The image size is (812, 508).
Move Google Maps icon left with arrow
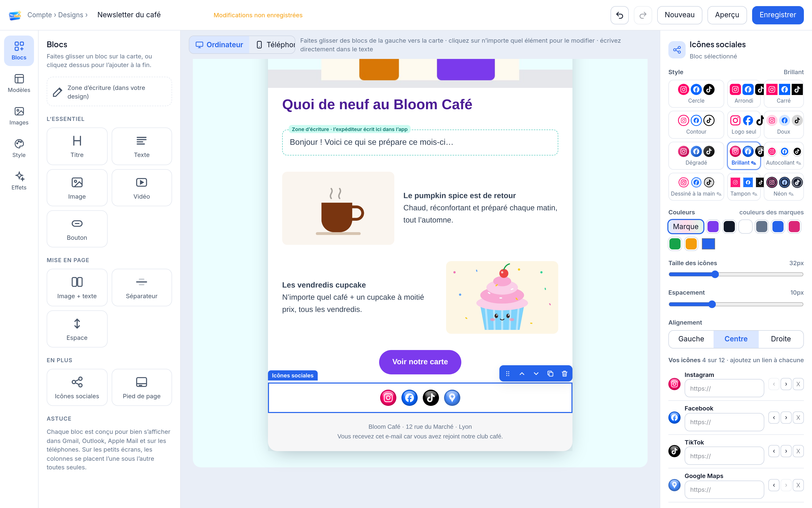point(774,485)
